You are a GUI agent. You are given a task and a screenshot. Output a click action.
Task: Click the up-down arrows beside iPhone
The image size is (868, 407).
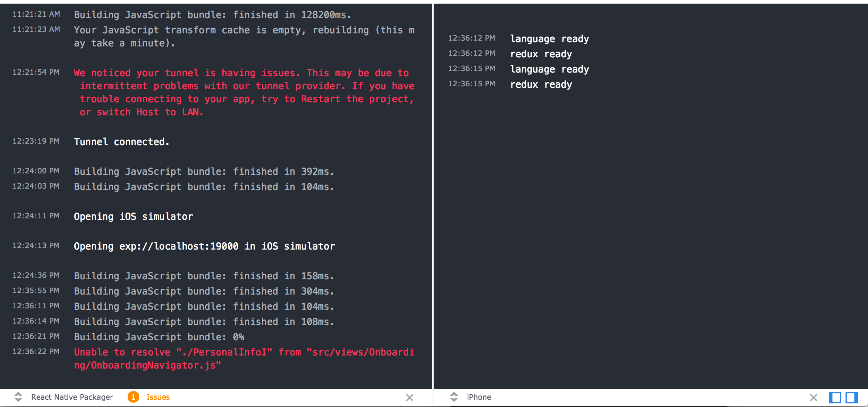coord(454,397)
